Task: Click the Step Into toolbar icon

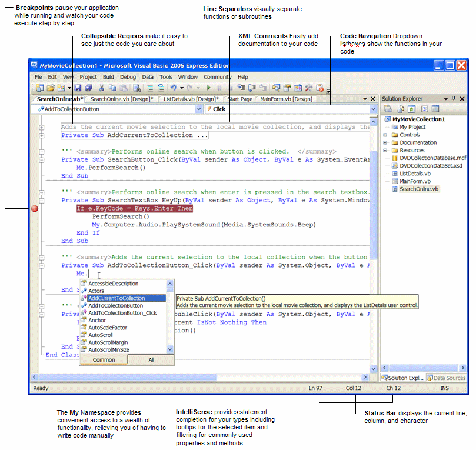Action: click(x=241, y=88)
